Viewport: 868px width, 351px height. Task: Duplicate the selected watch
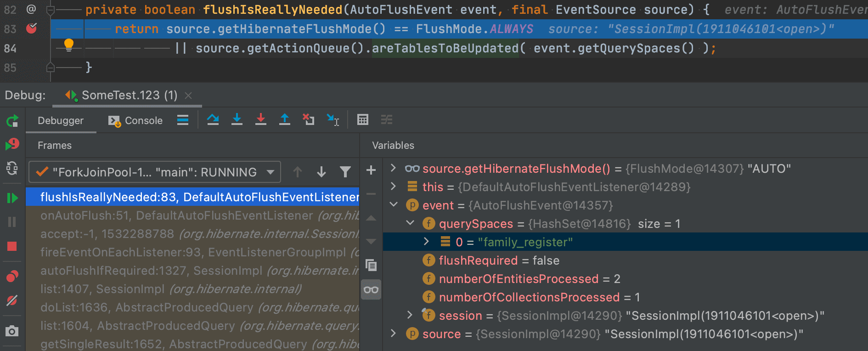tap(371, 265)
